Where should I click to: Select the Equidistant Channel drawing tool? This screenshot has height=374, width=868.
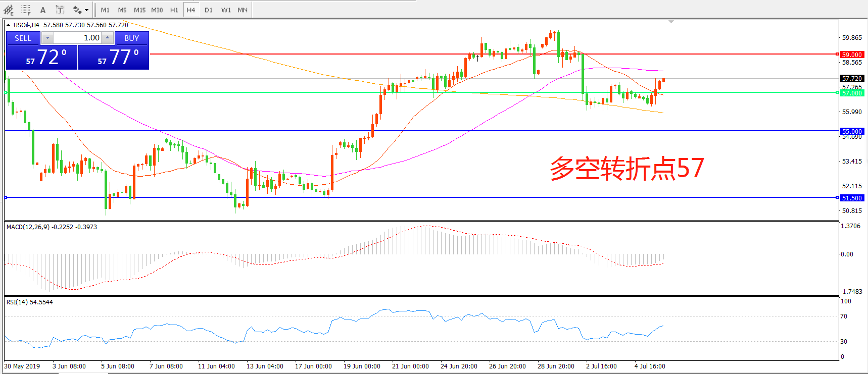pos(9,10)
